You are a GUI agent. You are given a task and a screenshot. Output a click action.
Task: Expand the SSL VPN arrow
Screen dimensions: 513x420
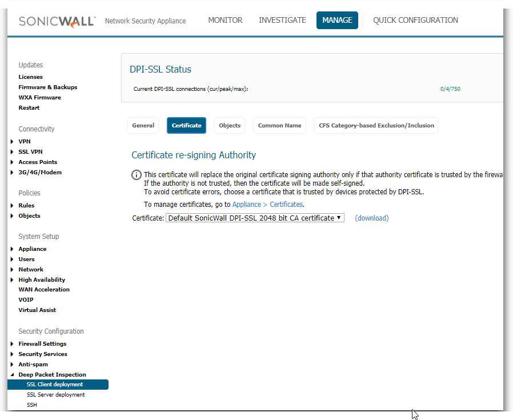(12, 152)
